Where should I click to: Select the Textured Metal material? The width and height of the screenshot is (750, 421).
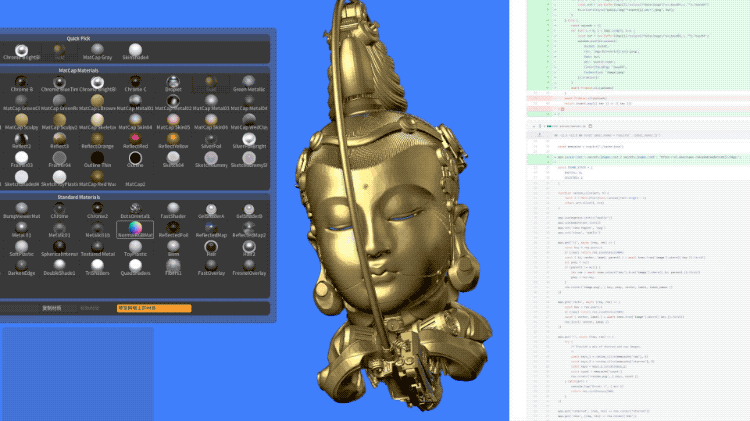tap(97, 249)
